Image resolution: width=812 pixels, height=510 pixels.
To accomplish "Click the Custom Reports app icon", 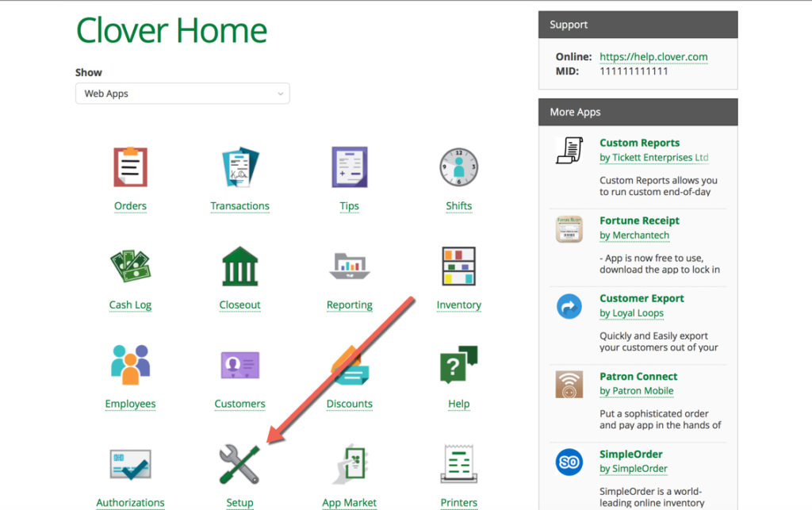I will pyautogui.click(x=569, y=150).
